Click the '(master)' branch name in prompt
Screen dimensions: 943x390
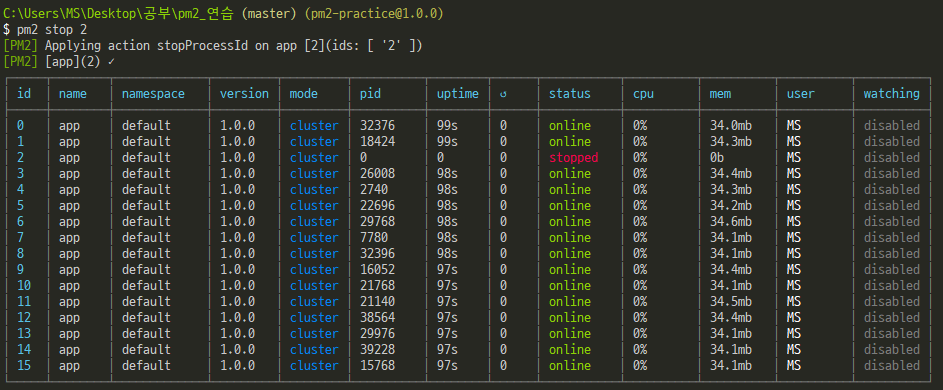[269, 14]
